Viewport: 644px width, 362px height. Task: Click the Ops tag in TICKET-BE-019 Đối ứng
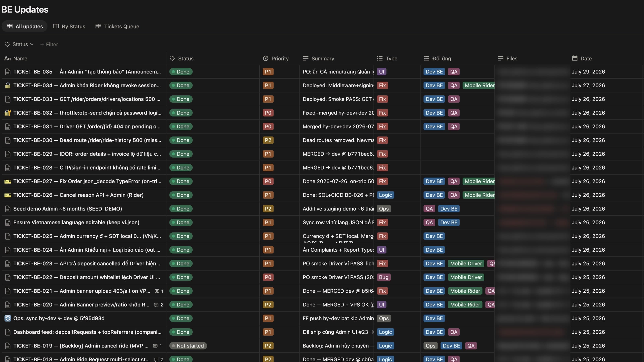pyautogui.click(x=430, y=346)
